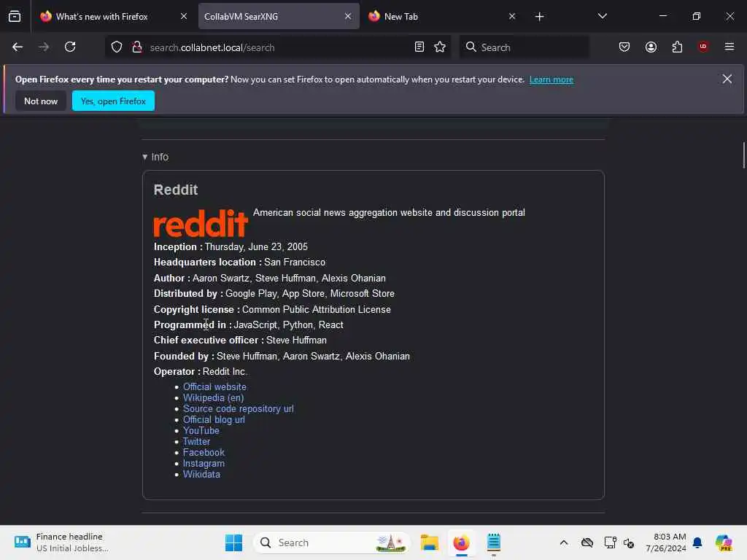Focus the Firefox toolbar Search box
Viewport: 747px width, 560px height.
point(524,47)
